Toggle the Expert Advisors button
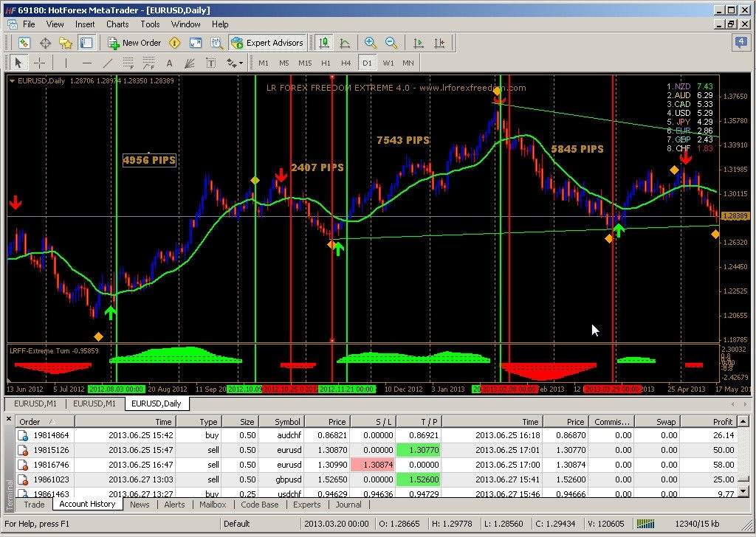Screen dimensions: 756x537 coord(267,43)
